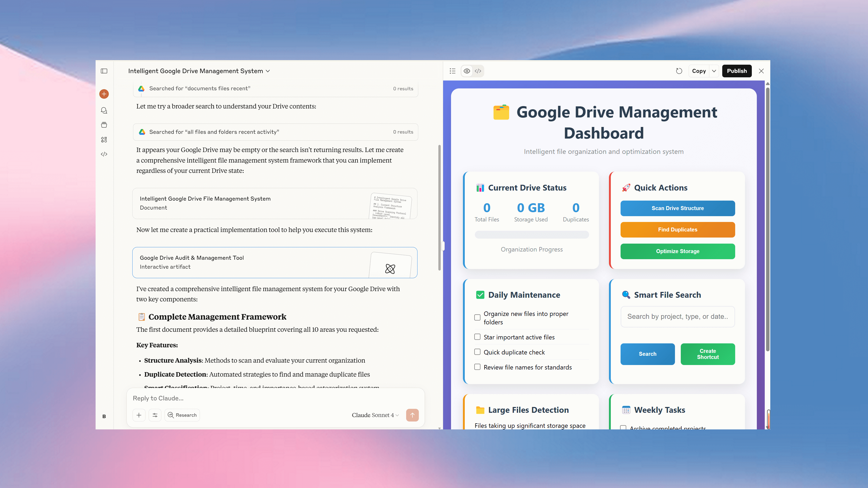
Task: Open Intelligent Google Drive File Management System document
Action: click(275, 203)
